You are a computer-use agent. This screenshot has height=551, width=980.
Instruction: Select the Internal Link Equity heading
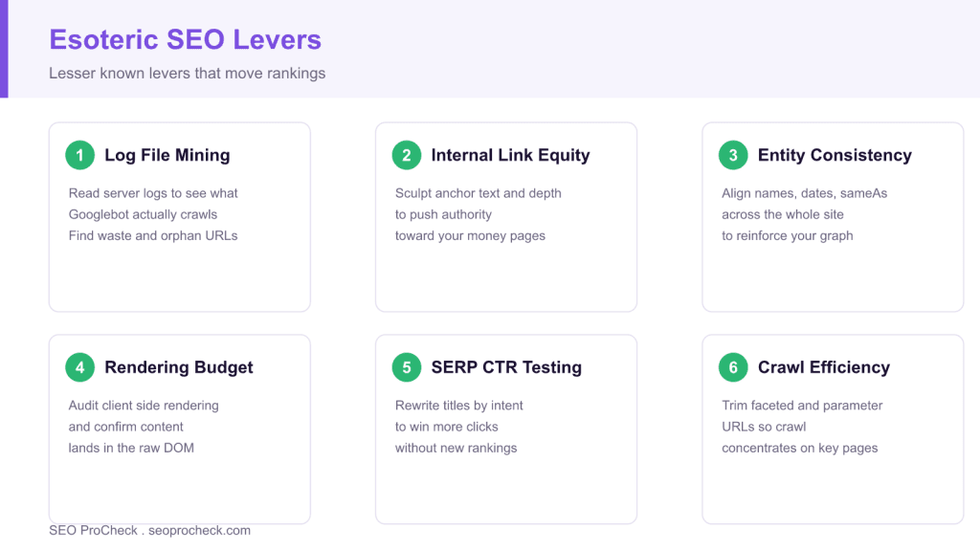tap(510, 155)
